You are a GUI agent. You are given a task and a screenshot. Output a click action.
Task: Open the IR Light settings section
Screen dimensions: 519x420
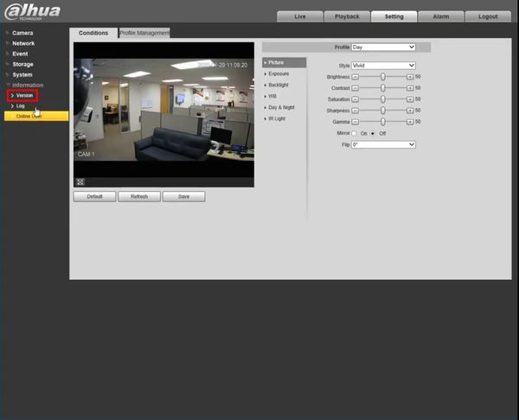point(277,118)
